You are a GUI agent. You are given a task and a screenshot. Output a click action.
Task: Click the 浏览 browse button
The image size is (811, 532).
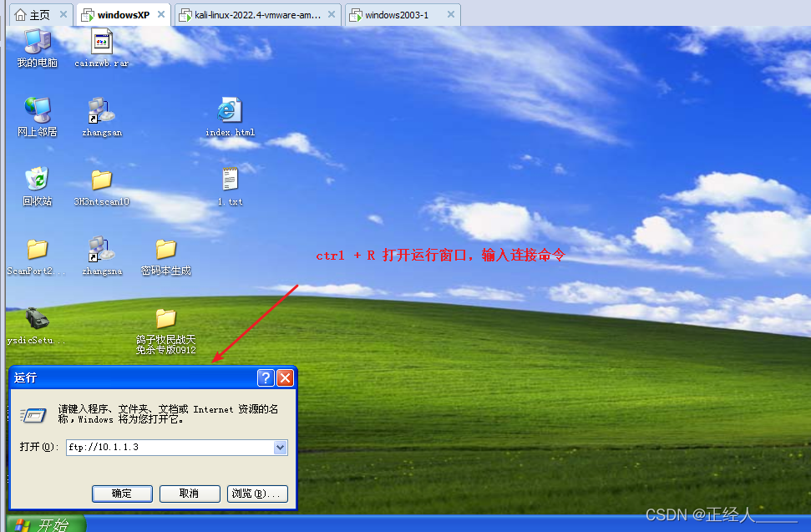coord(257,494)
